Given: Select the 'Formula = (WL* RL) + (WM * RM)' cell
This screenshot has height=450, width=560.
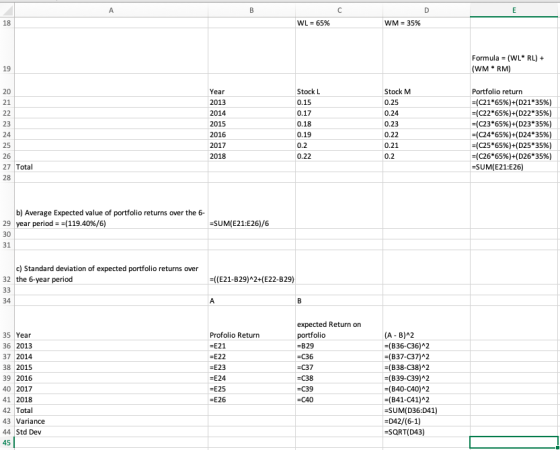Looking at the screenshot, I should click(x=515, y=51).
